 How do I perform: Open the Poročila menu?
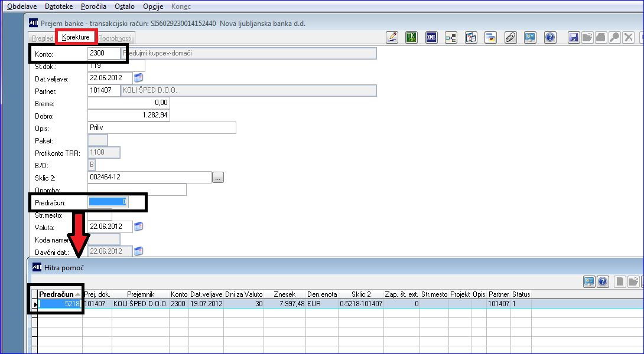pos(93,6)
